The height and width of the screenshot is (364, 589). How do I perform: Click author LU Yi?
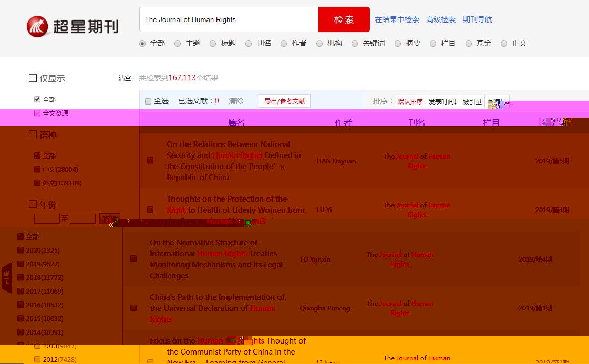pos(324,210)
